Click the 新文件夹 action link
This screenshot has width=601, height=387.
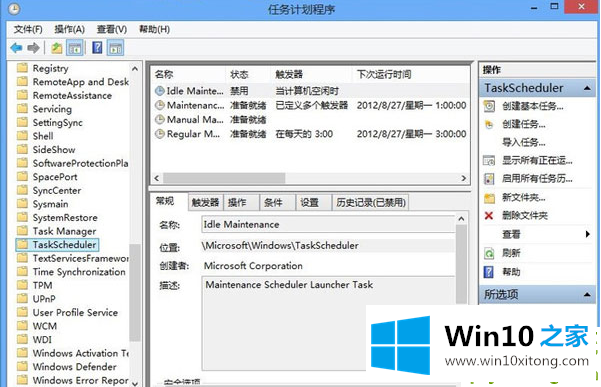coord(524,198)
